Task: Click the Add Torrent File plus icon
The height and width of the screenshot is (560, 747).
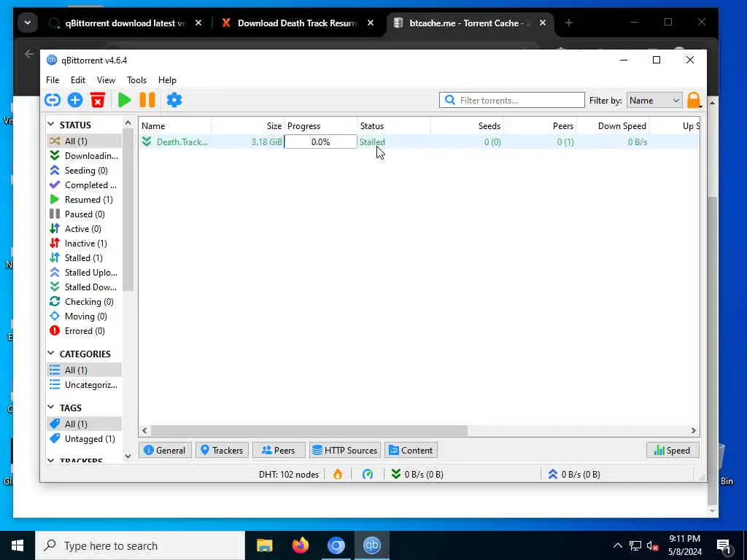Action: [75, 100]
